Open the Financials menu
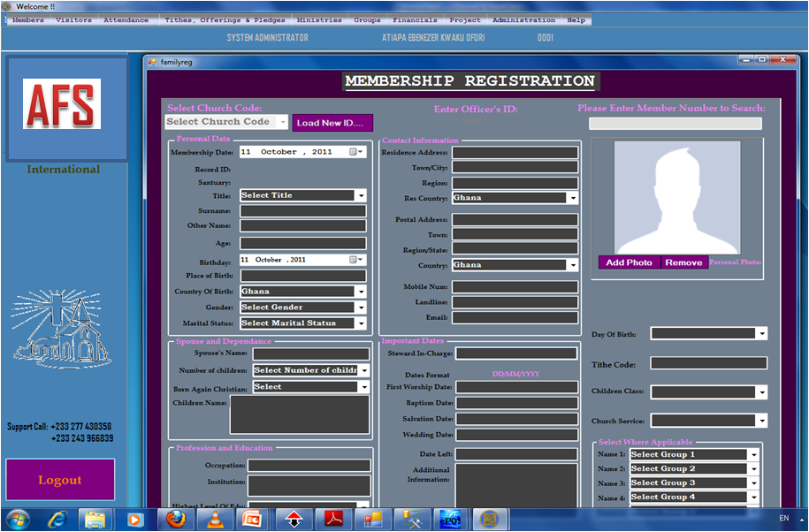The height and width of the screenshot is (532, 809). click(x=415, y=20)
